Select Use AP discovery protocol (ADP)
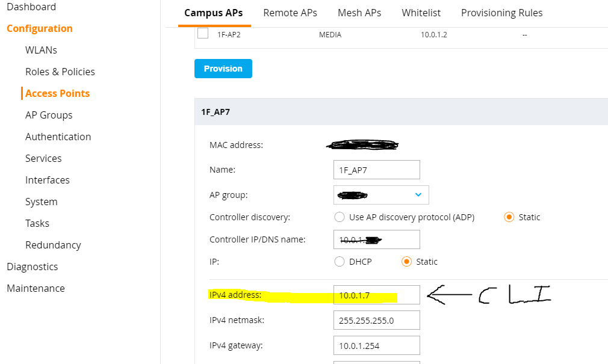 click(339, 217)
